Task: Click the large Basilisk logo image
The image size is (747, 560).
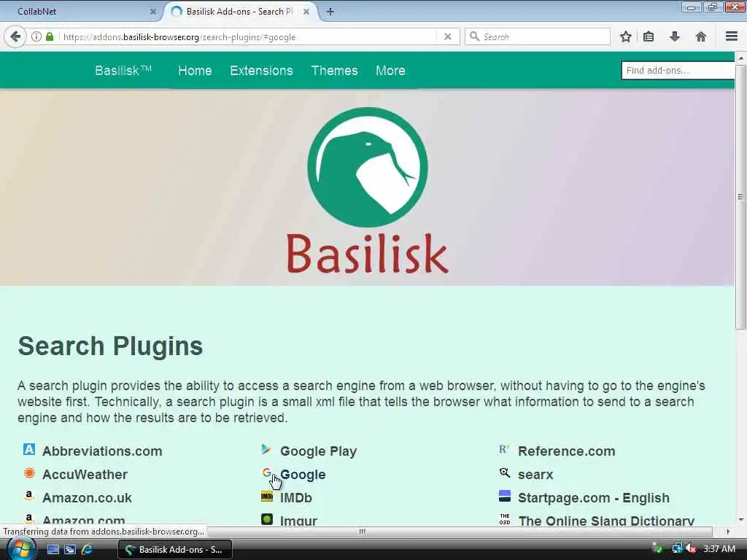Action: click(368, 190)
